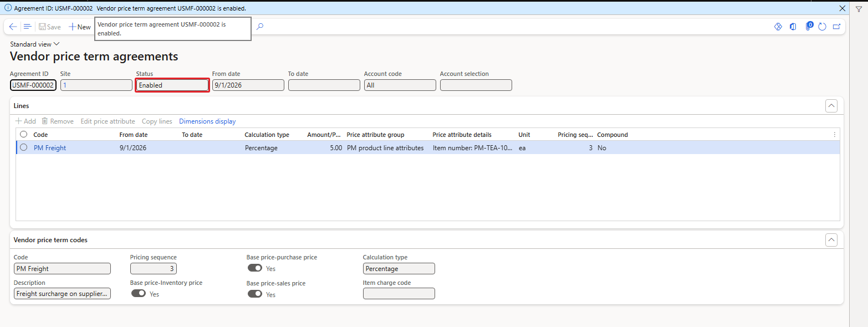Open the form in a new window icon
The width and height of the screenshot is (868, 327).
836,27
